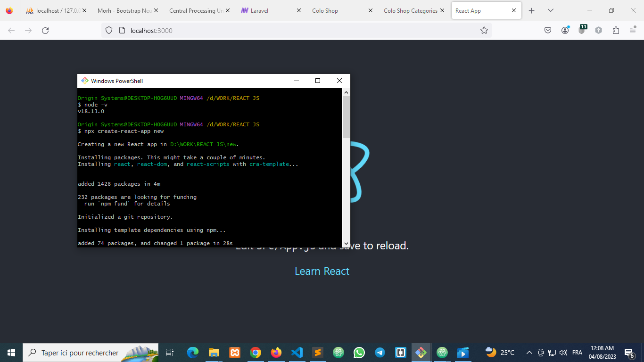Reload the current page
The width and height of the screenshot is (644, 362).
click(45, 31)
